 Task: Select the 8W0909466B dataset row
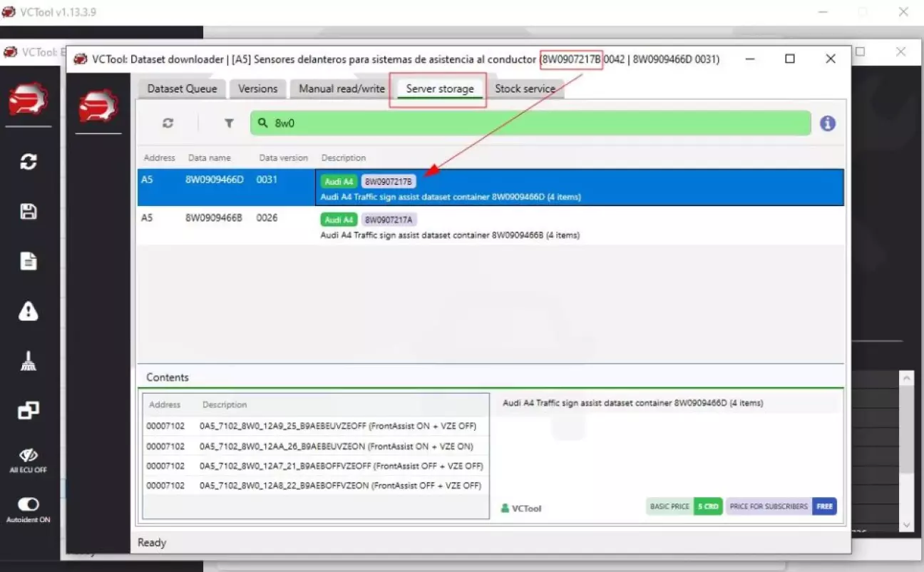[491, 225]
